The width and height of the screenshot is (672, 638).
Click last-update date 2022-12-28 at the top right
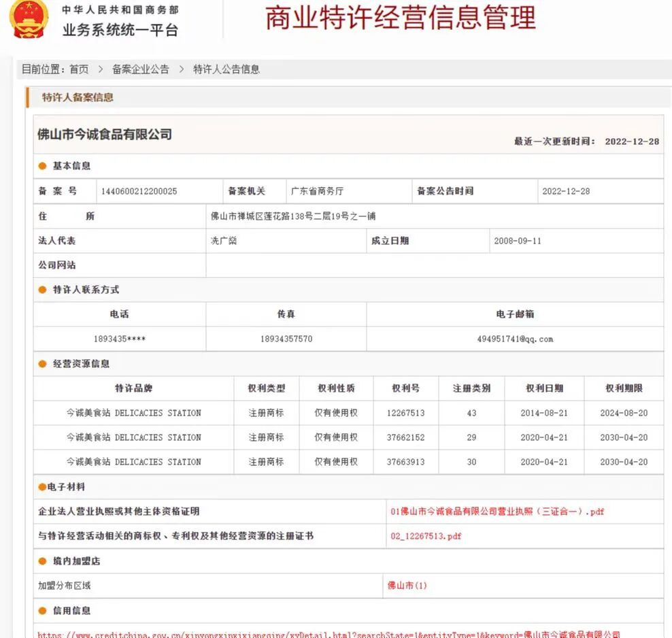coord(632,141)
